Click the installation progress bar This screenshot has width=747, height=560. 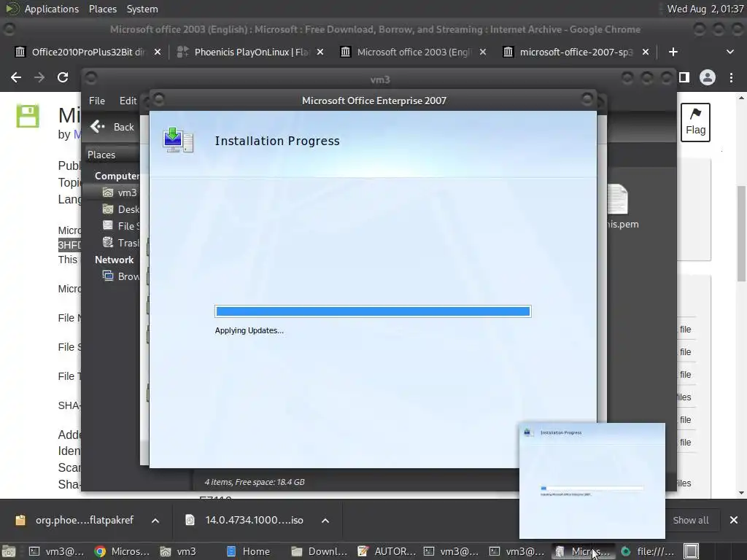pos(373,311)
